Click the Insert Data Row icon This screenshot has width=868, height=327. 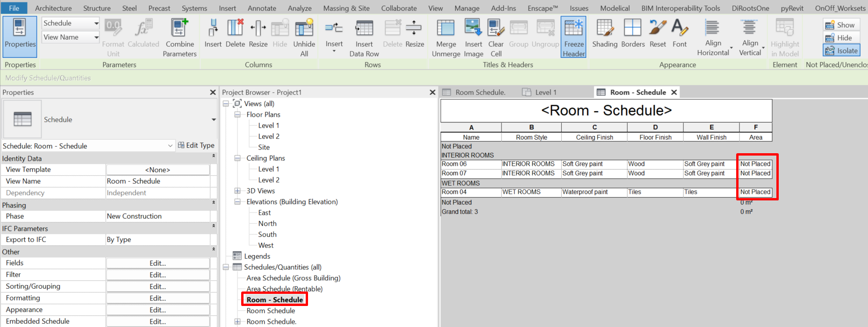point(364,37)
